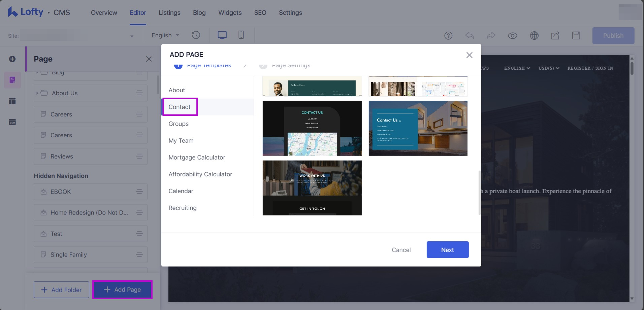Switch to desktop preview mode
This screenshot has width=644, height=310.
(222, 35)
